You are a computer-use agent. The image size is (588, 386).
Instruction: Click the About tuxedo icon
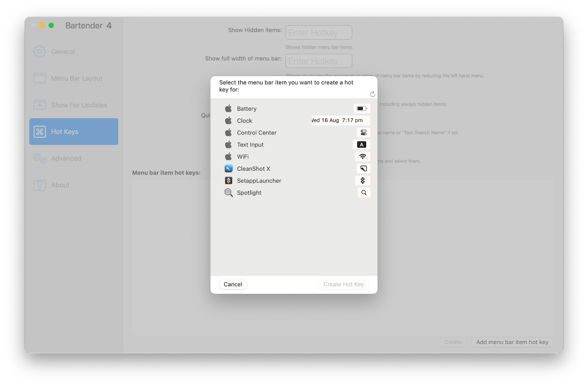pyautogui.click(x=40, y=185)
